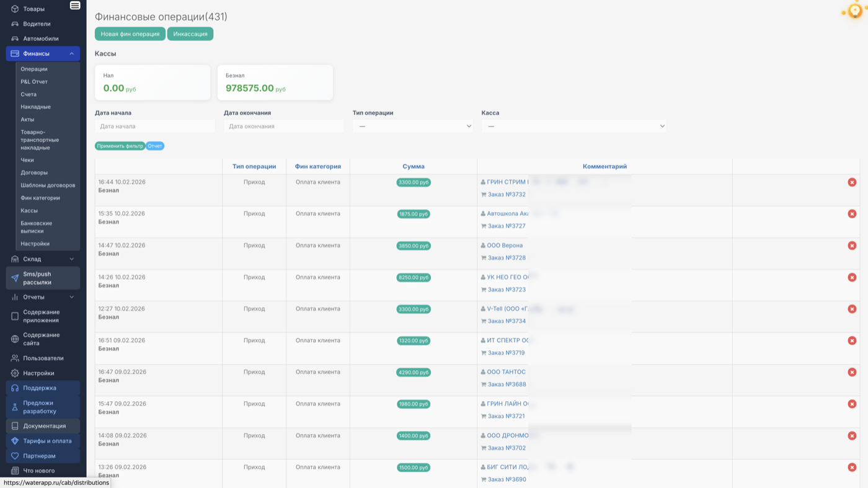The height and width of the screenshot is (488, 868).
Task: Open the Касса filter dropdown
Action: 573,126
